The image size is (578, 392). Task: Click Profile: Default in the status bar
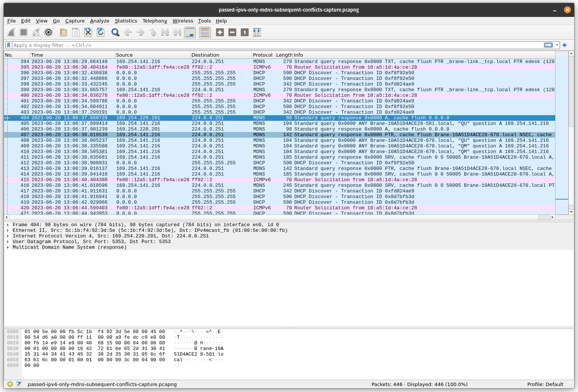(545, 384)
